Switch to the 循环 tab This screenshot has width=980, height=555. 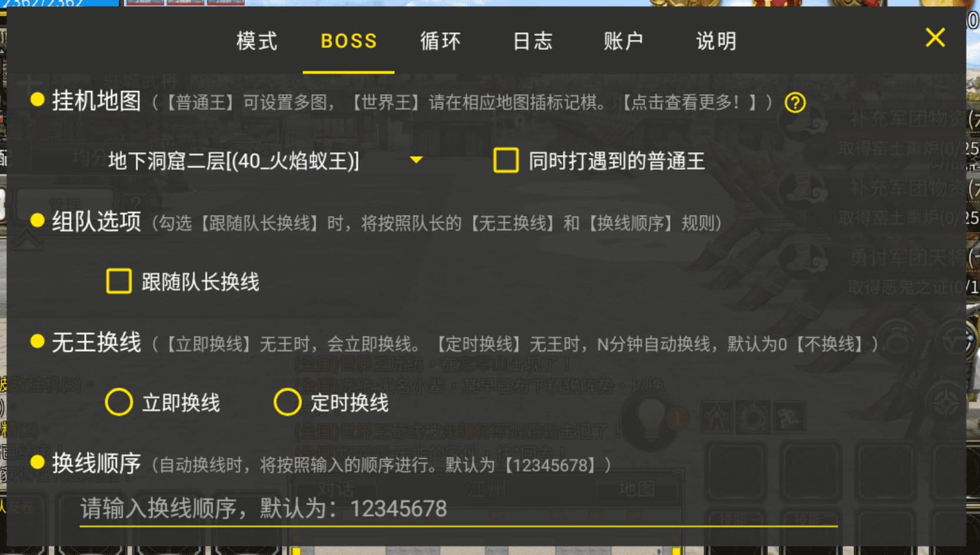(441, 41)
